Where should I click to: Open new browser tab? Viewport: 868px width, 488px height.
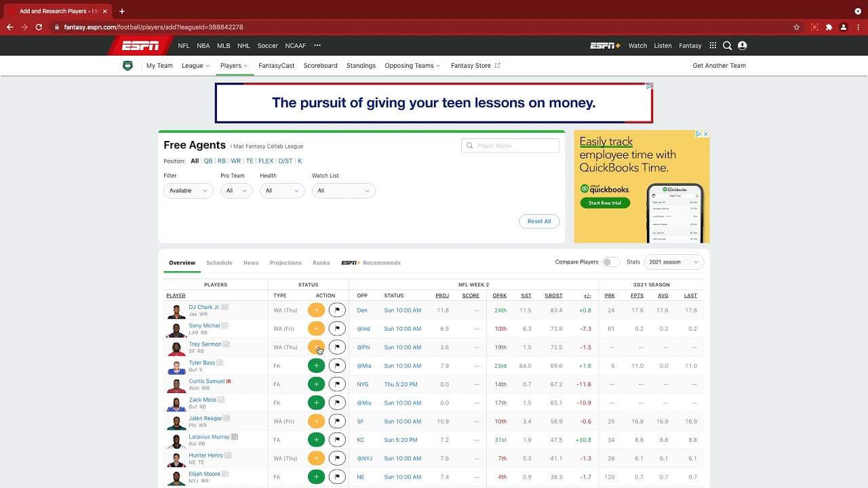pos(122,12)
